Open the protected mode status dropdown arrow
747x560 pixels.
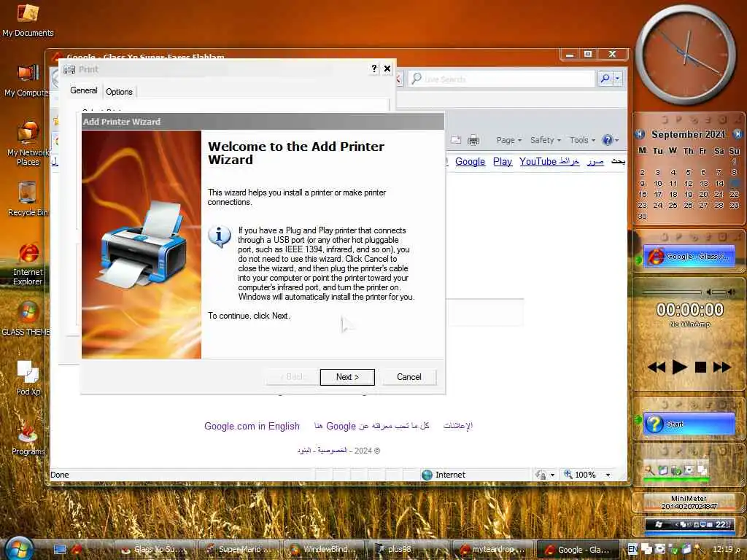tap(553, 475)
